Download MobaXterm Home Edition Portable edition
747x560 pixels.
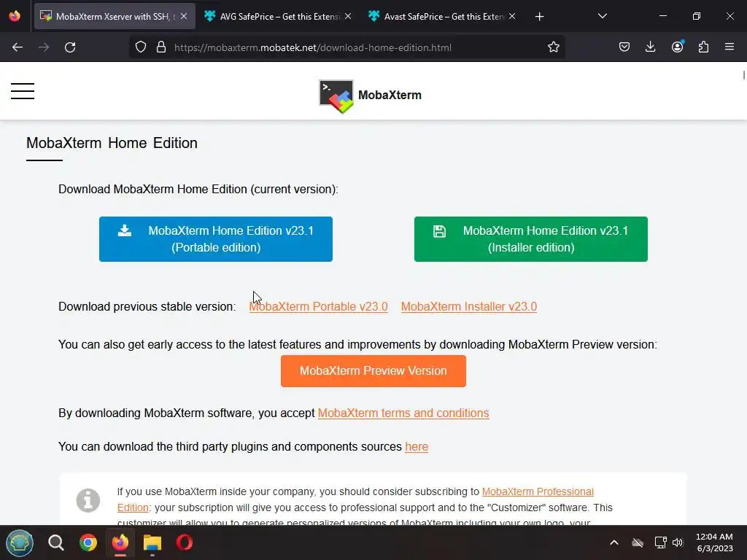[216, 239]
